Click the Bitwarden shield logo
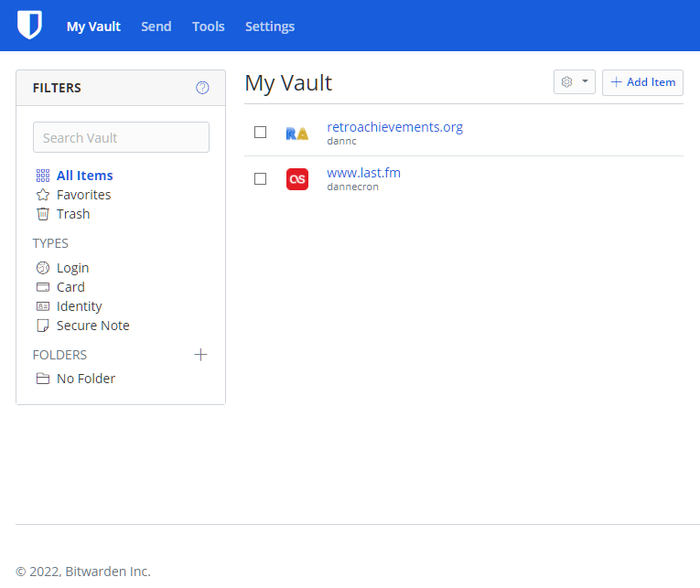Viewport: 700px width, 588px height. [x=30, y=26]
